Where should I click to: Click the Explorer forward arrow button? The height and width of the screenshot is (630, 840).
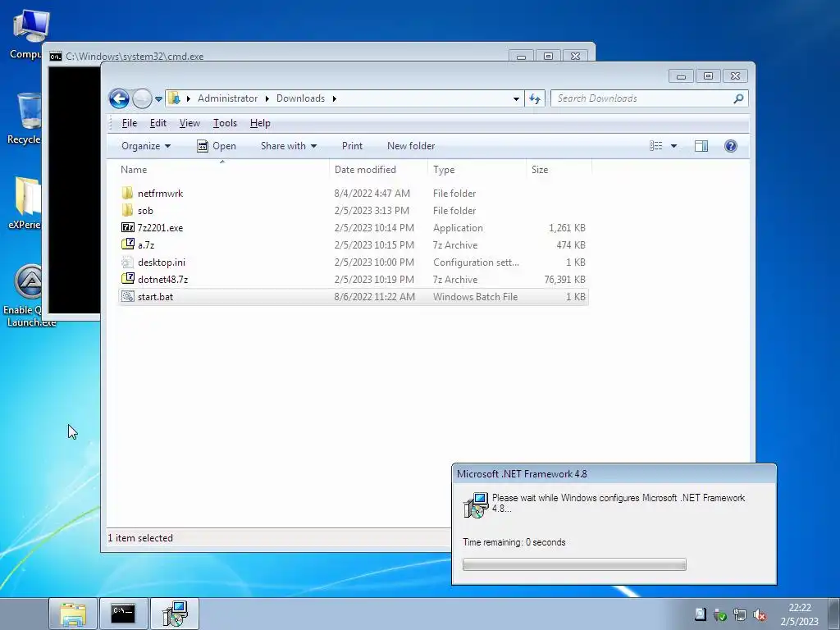(142, 98)
